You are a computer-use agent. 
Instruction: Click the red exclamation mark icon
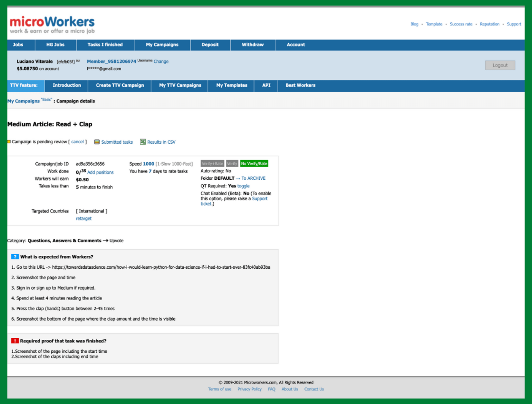[15, 341]
